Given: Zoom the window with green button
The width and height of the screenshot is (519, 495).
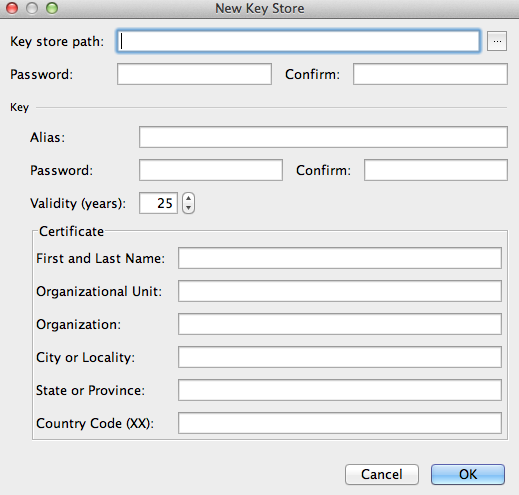Looking at the screenshot, I should 52,8.
